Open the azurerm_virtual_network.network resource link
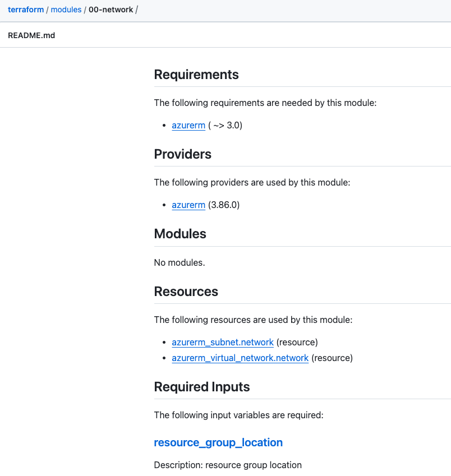 (x=240, y=358)
